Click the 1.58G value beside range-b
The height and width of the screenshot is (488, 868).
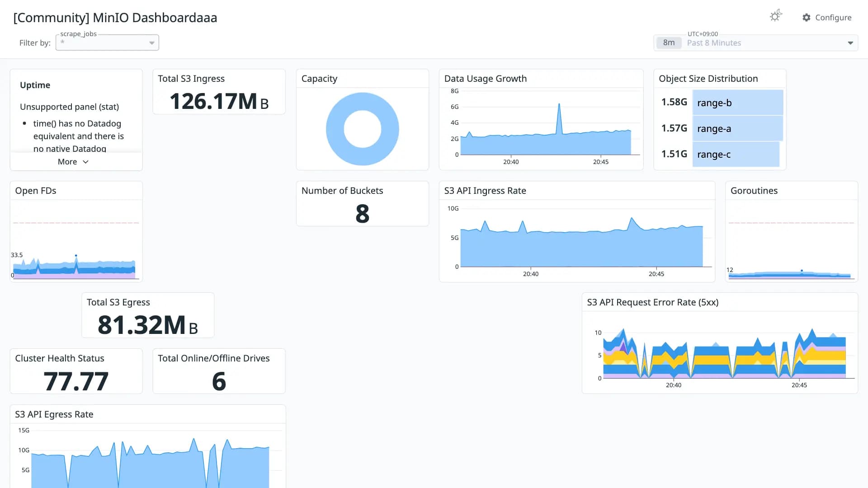coord(674,102)
